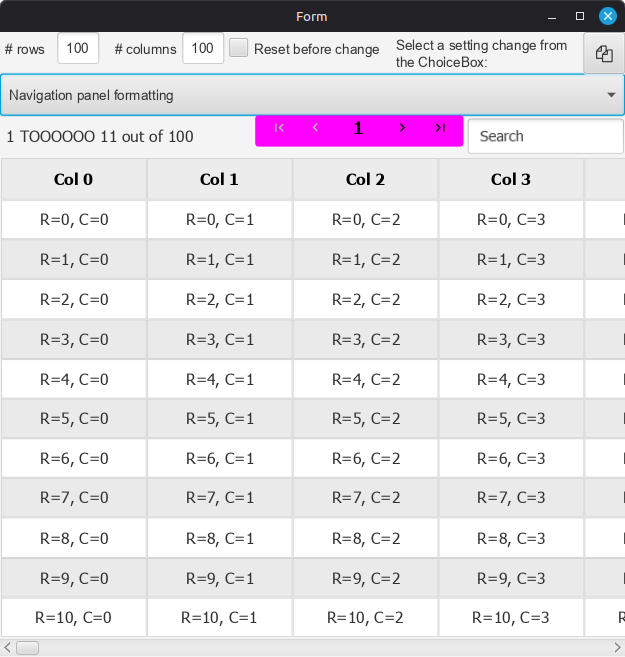Click cell R=6, C=0
Viewport: 625px width, 657px height.
pyautogui.click(x=74, y=458)
